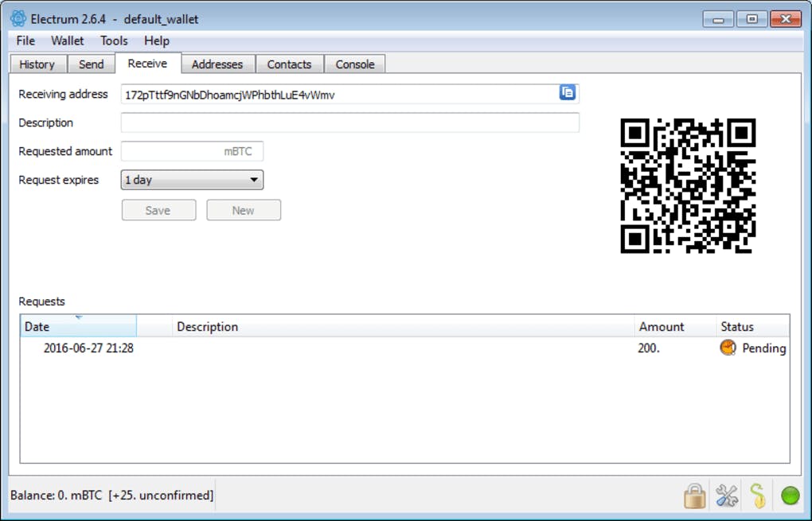Check network status using the green circle icon
This screenshot has width=812, height=521.
[x=790, y=495]
